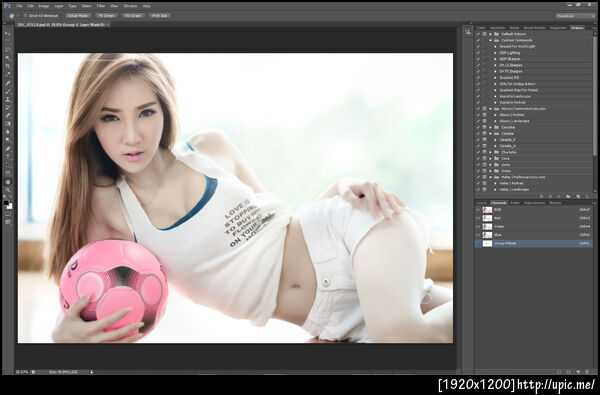Screen dimensions: 600x395
Task: Select the Move tool
Action: [x=8, y=33]
